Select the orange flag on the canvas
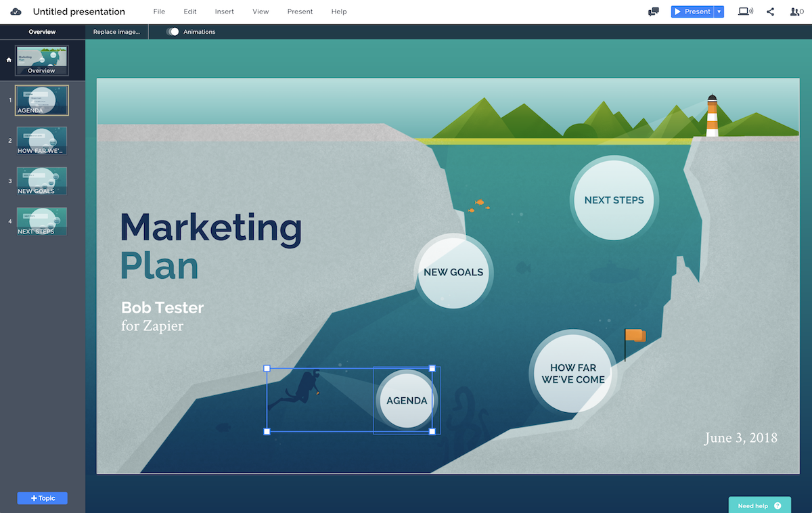The height and width of the screenshot is (513, 812). tap(635, 336)
